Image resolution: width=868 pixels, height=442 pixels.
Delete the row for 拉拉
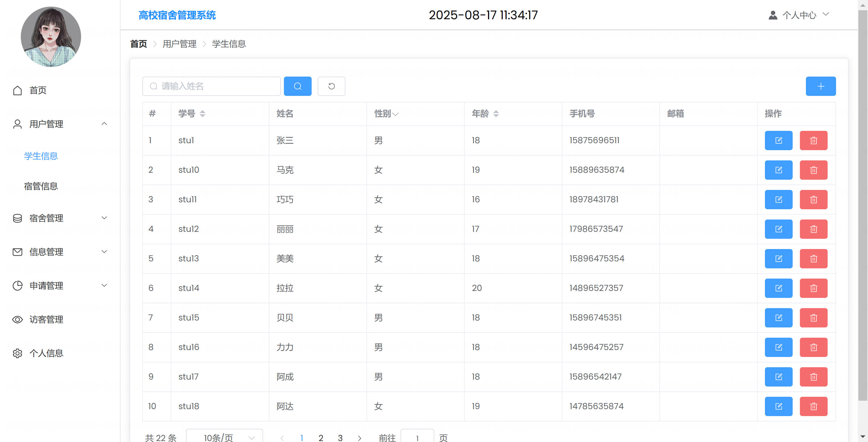coord(813,288)
